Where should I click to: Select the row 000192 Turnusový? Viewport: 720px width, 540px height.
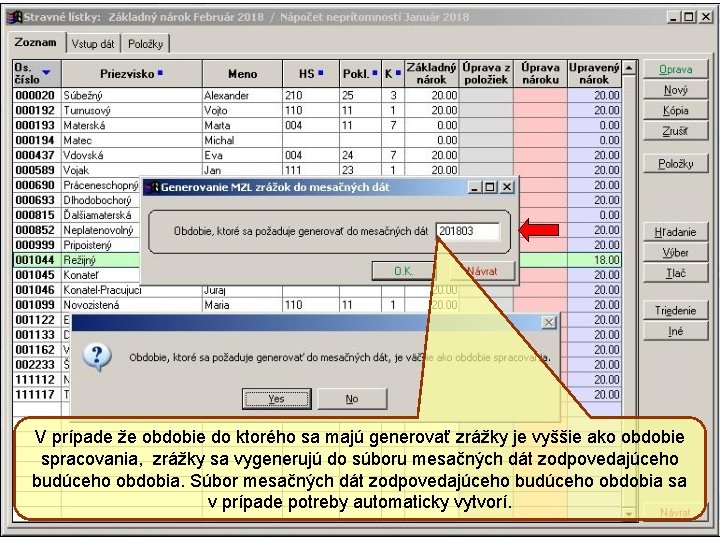(x=317, y=110)
